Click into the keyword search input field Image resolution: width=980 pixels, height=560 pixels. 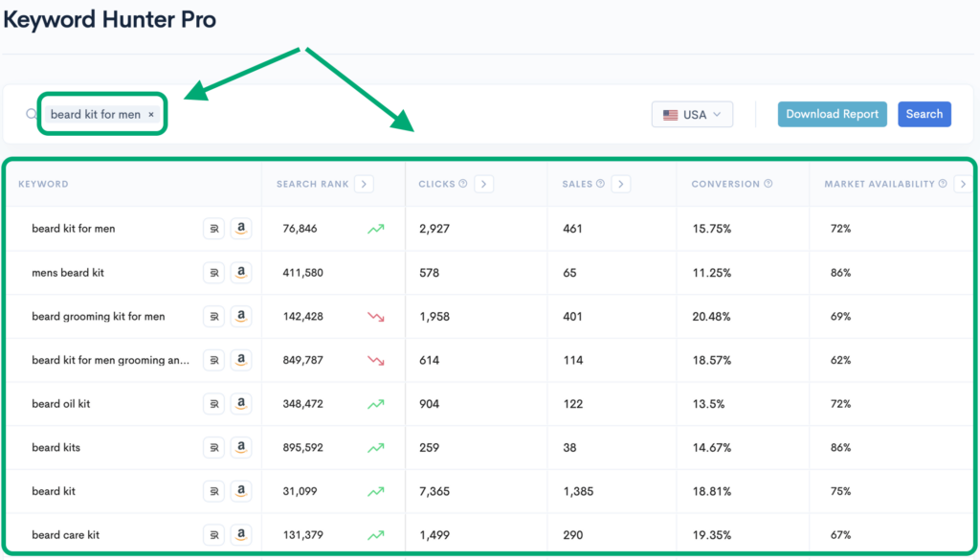click(383, 115)
